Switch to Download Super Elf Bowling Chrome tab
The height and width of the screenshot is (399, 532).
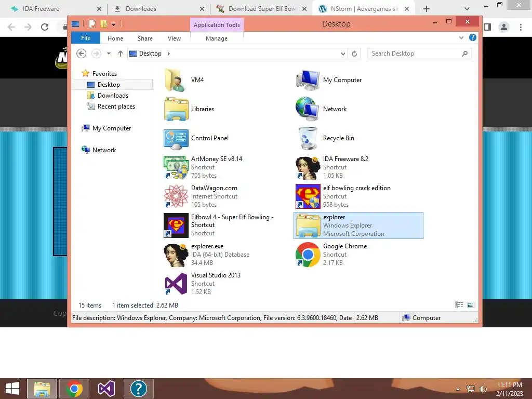click(x=261, y=9)
